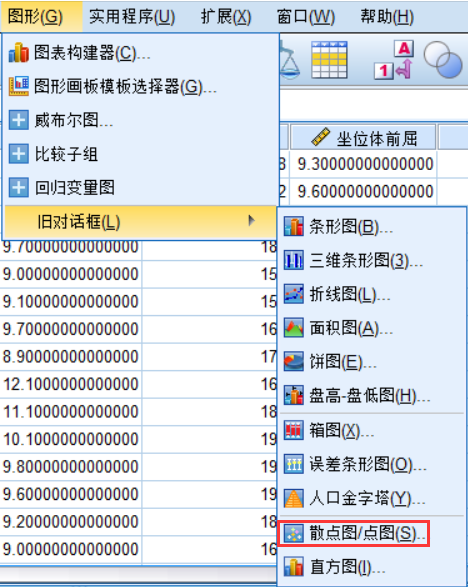Select data cell 9.20000000000000

click(x=71, y=522)
